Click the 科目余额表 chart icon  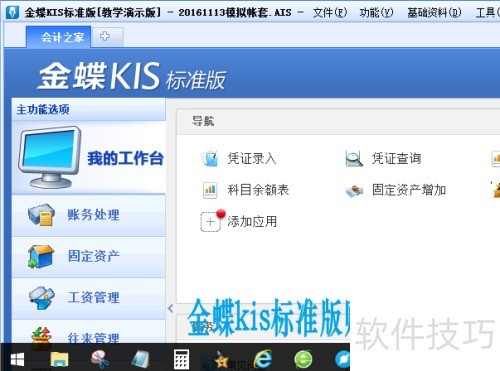point(210,190)
